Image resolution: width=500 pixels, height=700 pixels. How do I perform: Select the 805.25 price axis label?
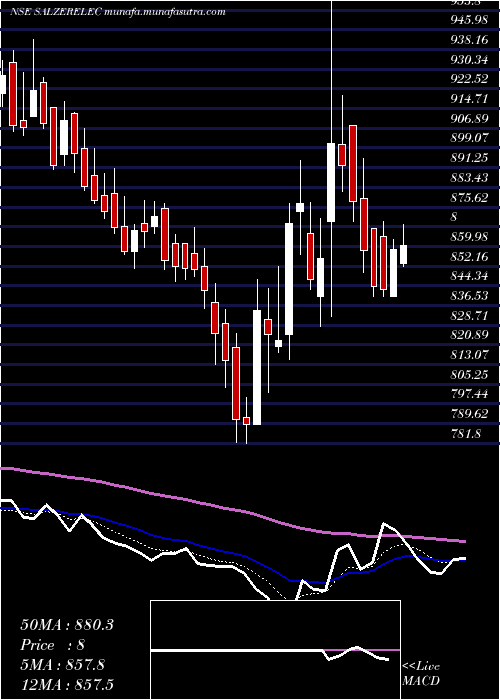click(x=469, y=374)
